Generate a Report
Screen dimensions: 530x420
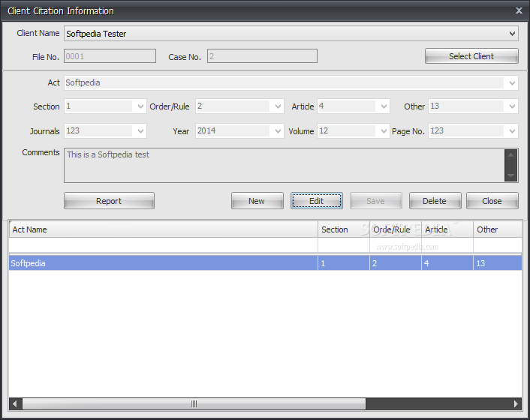coord(109,201)
